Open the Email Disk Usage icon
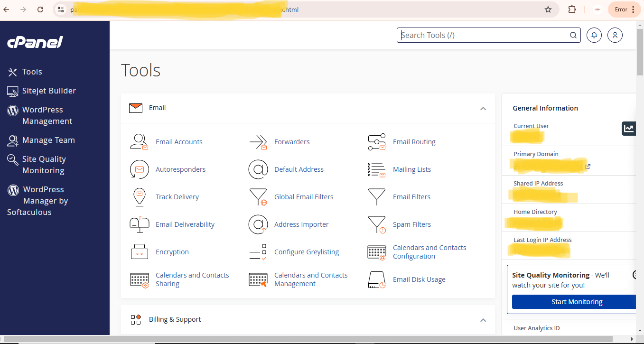 (377, 279)
